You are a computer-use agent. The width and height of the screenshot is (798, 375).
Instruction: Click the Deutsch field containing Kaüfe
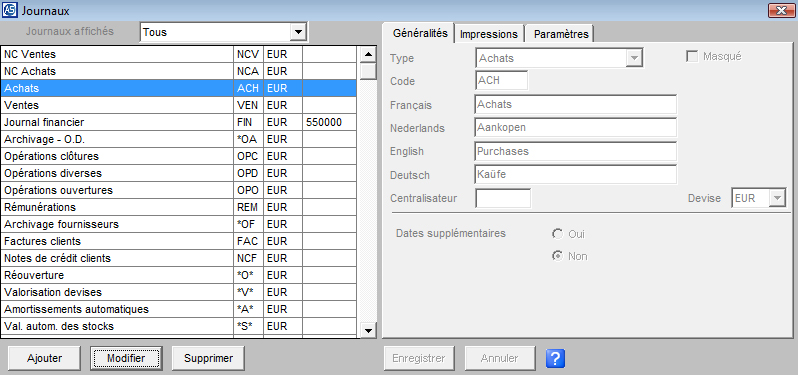click(x=576, y=175)
